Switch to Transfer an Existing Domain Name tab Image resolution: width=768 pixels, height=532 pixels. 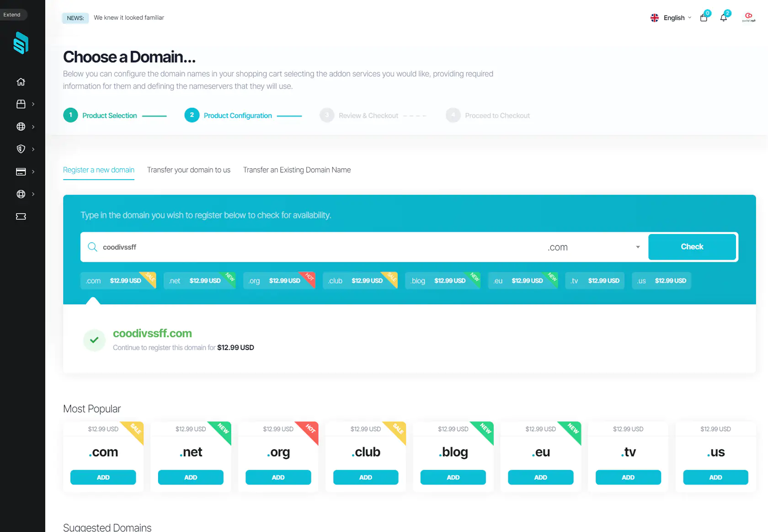click(297, 170)
